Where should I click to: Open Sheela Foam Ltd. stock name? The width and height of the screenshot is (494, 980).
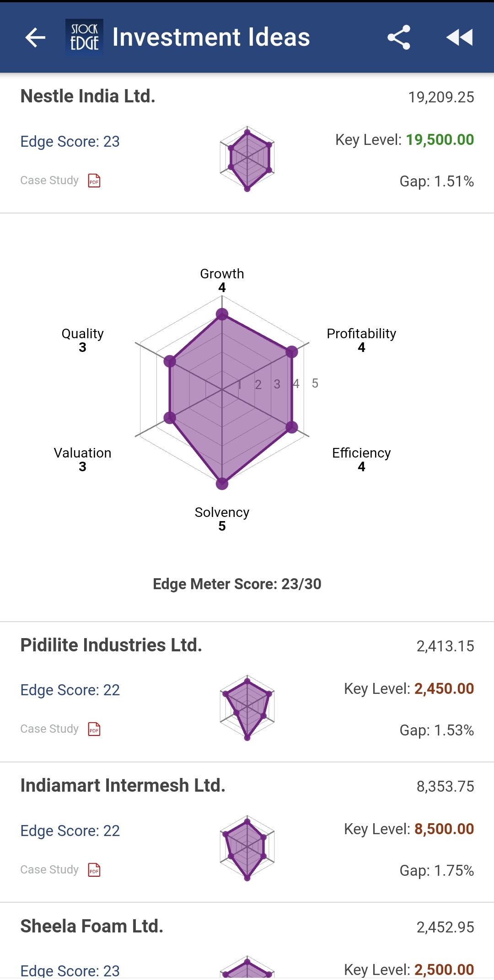pyautogui.click(x=91, y=927)
